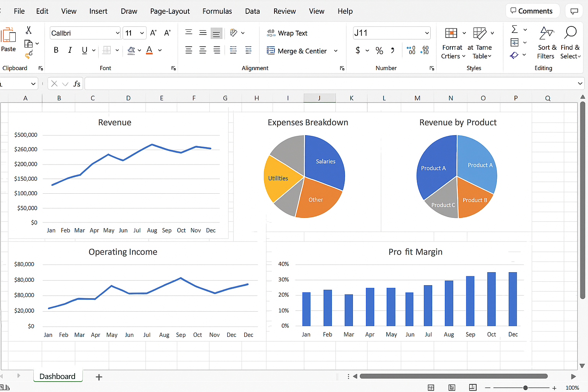Viewport: 588px width, 392px height.
Task: Click the zoom slider handle
Action: pos(526,388)
